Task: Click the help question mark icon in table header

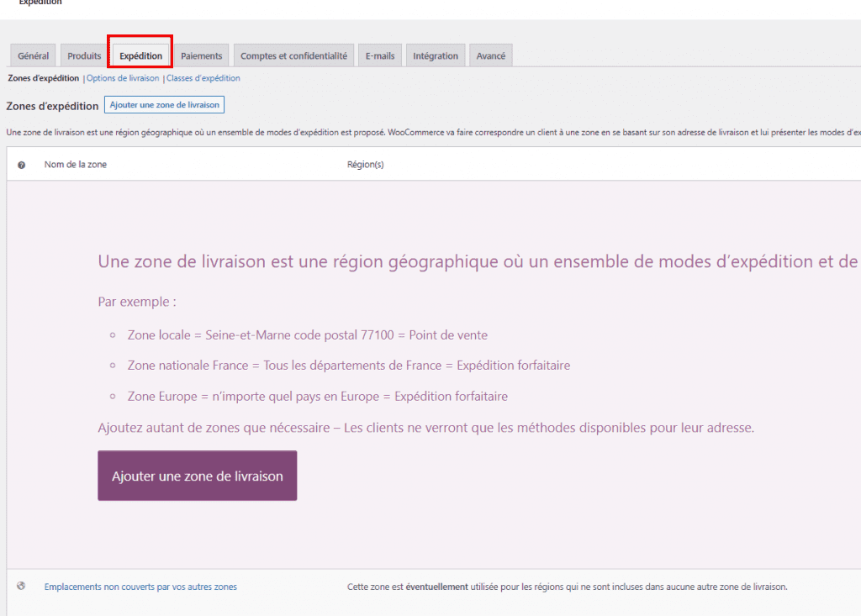Action: pos(21,165)
